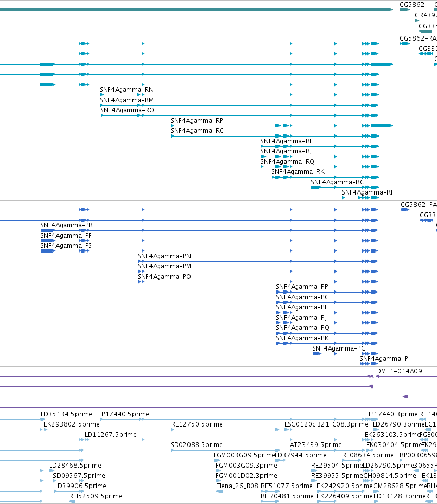Select the SNF4Agamma-RE transcript label

(x=287, y=141)
